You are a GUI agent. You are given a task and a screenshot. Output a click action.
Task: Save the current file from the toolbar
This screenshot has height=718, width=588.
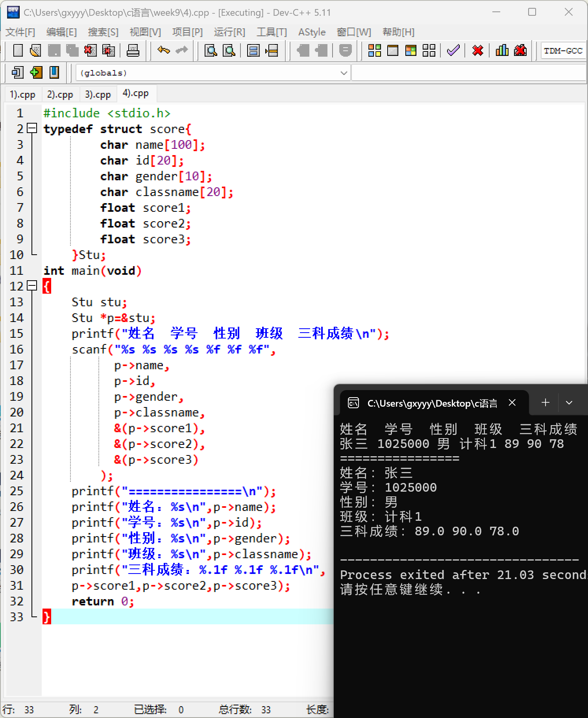54,50
